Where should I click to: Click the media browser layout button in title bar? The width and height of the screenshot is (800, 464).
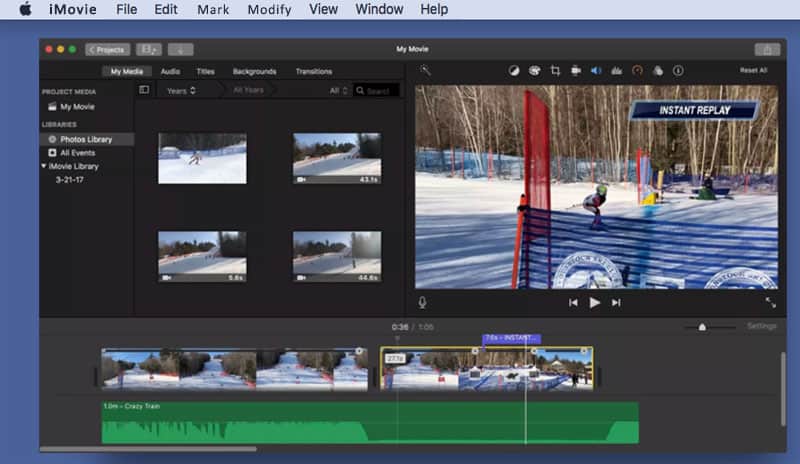(149, 50)
